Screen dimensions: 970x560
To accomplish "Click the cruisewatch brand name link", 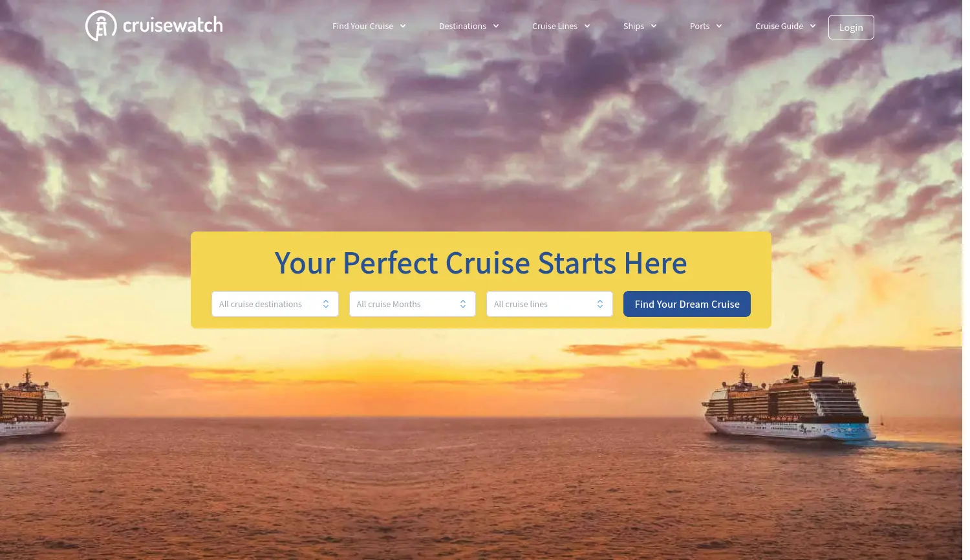I will pyautogui.click(x=173, y=25).
